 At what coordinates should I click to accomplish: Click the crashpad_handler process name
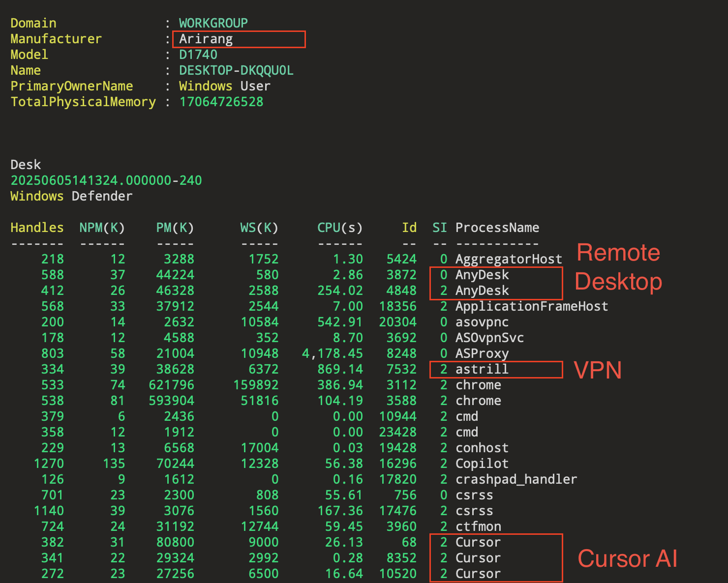point(516,479)
